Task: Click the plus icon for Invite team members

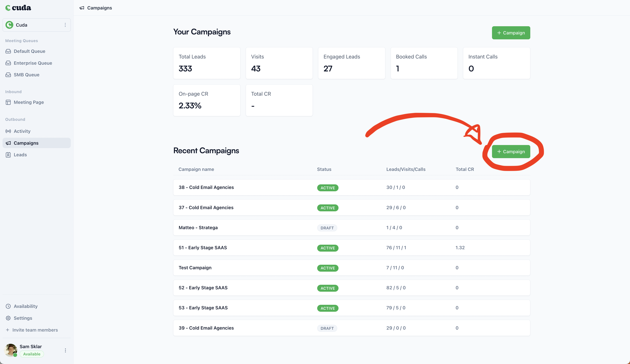Action: click(7, 330)
